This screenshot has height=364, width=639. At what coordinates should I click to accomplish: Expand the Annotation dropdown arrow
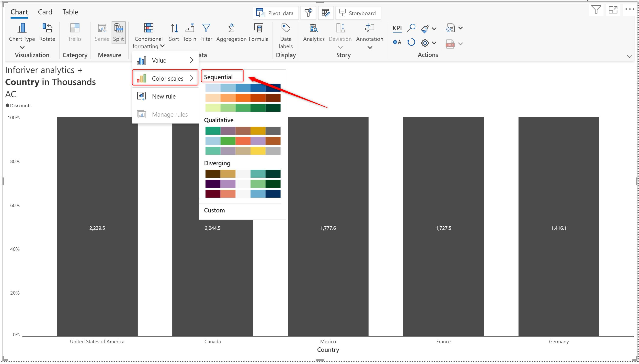click(370, 47)
